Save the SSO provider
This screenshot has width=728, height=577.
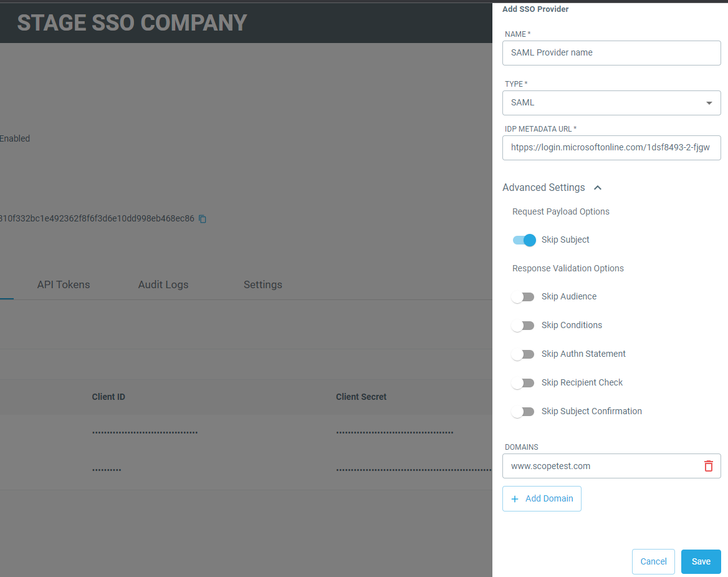pos(701,561)
